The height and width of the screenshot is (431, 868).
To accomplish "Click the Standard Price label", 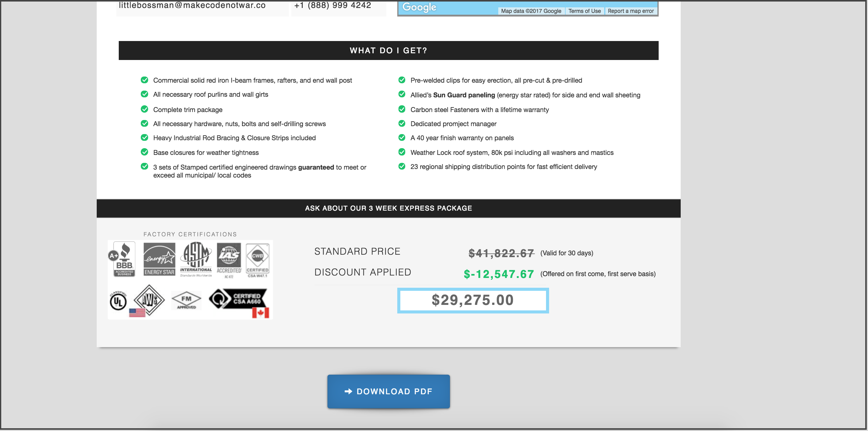I will point(357,251).
